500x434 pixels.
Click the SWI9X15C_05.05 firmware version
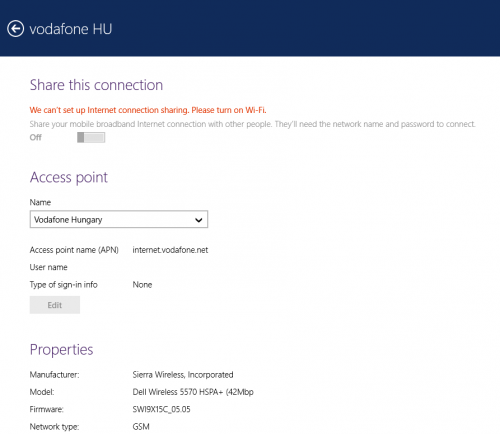161,409
